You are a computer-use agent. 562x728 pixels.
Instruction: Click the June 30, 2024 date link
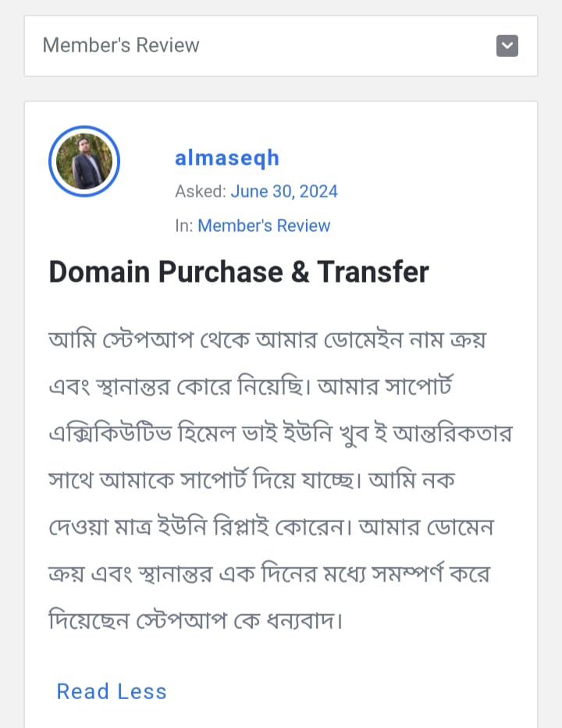[284, 191]
